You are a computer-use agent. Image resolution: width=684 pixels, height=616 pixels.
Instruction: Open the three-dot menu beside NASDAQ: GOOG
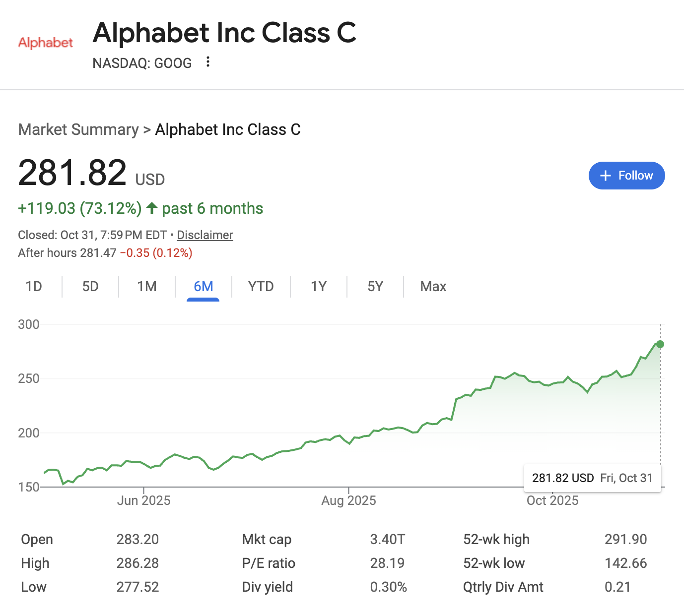tap(208, 62)
